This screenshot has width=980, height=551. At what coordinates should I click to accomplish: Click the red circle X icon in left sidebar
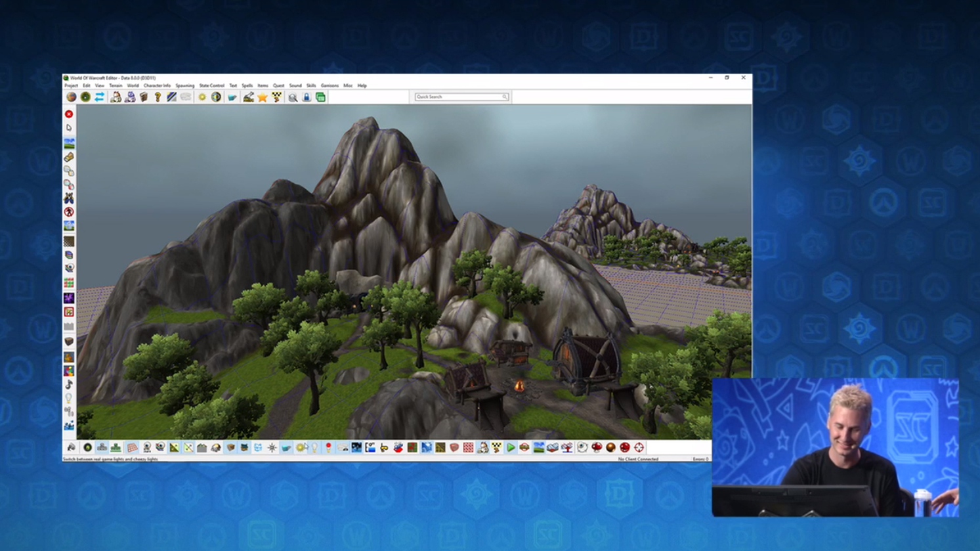69,114
